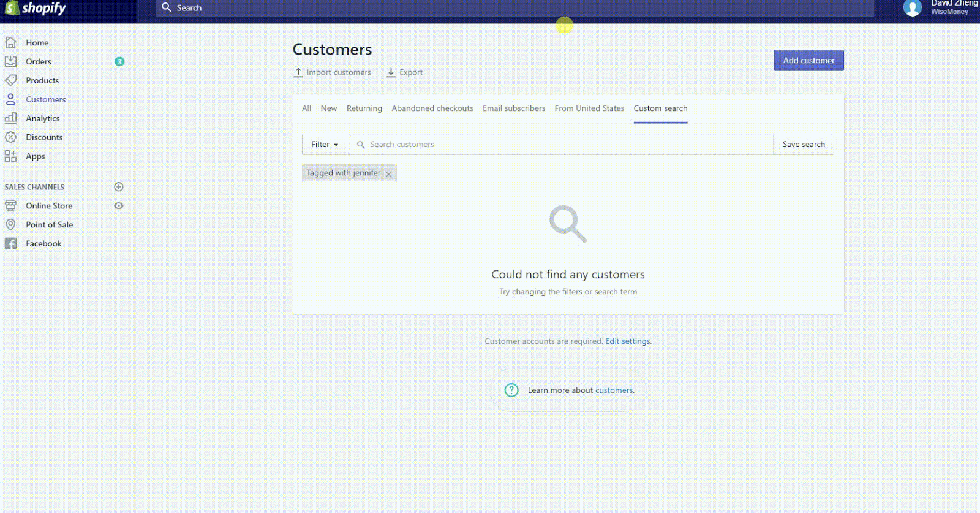Click the Export download arrow icon
980x513 pixels.
[391, 72]
